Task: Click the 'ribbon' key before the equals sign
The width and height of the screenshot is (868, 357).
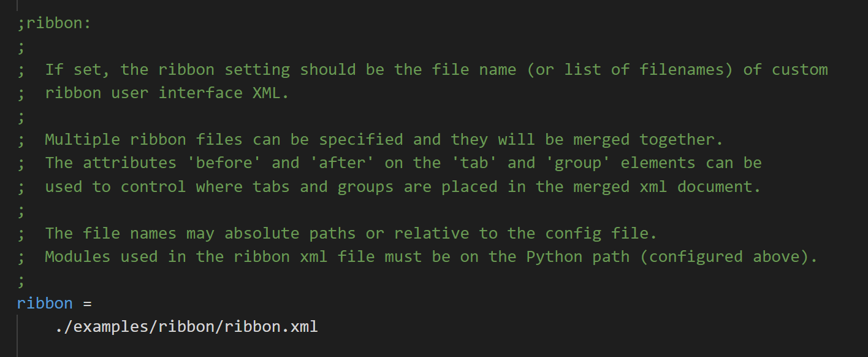Action: [45, 304]
